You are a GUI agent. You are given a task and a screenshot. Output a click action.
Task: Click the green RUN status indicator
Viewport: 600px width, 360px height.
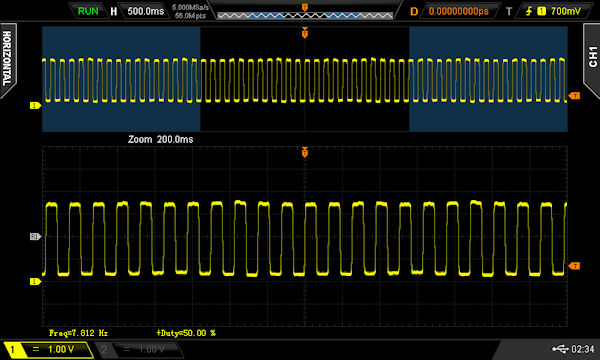coord(88,11)
